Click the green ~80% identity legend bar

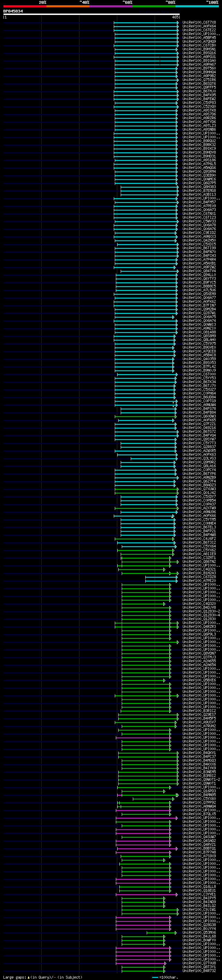click(154, 6)
